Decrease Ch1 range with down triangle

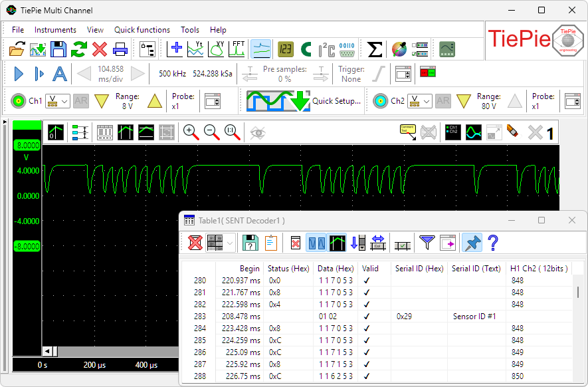pyautogui.click(x=101, y=101)
